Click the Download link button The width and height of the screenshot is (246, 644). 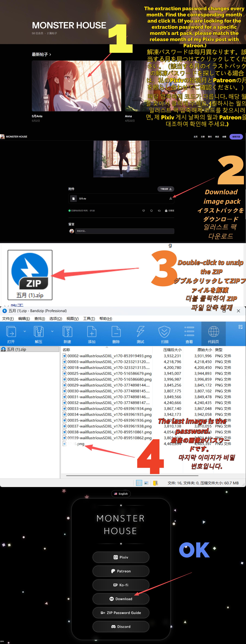pos(121,599)
